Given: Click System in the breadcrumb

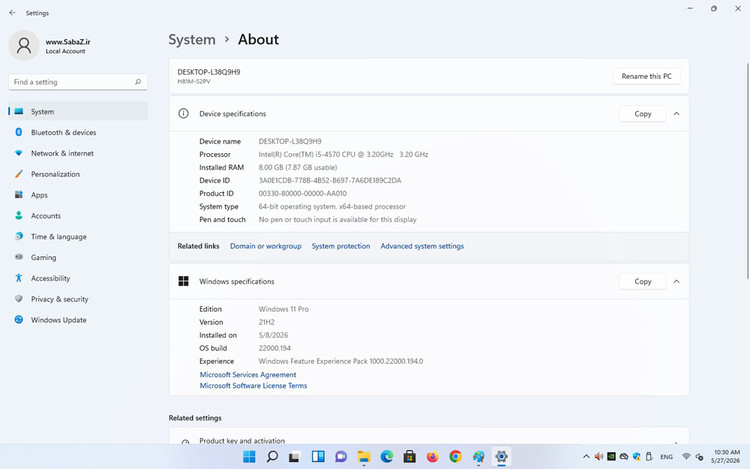Looking at the screenshot, I should [192, 40].
